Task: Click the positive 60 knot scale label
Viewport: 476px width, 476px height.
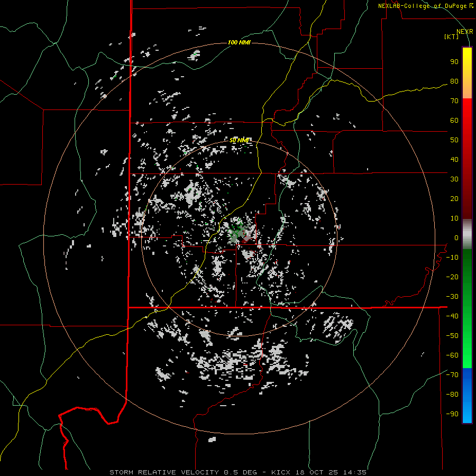Action: tap(454, 121)
